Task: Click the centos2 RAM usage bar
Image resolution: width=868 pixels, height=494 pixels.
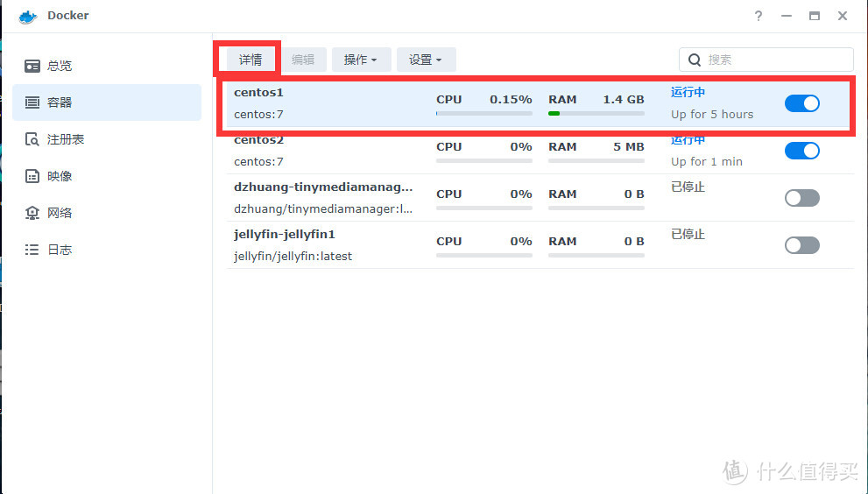Action: pos(596,160)
